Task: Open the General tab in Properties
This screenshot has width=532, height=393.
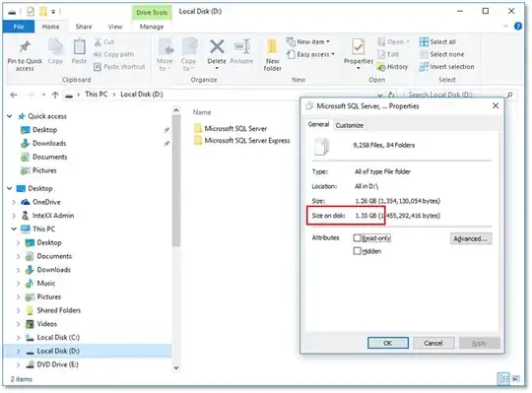Action: [x=318, y=124]
